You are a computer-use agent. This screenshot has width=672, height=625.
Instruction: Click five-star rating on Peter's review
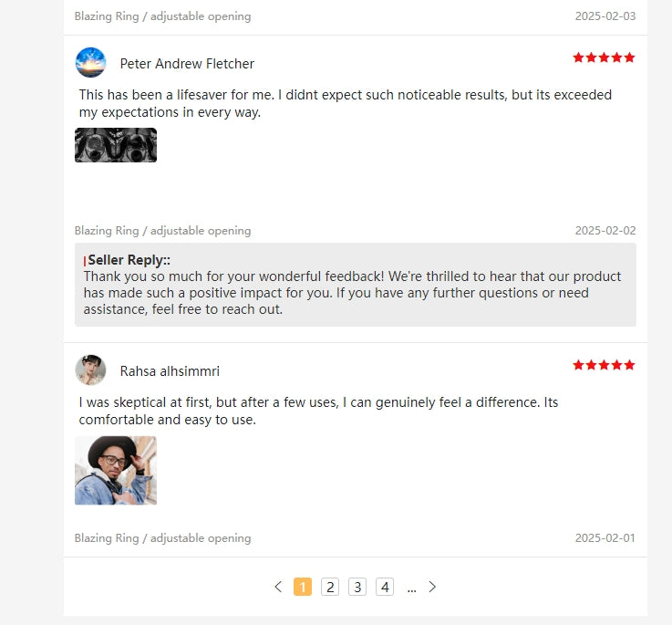point(604,57)
